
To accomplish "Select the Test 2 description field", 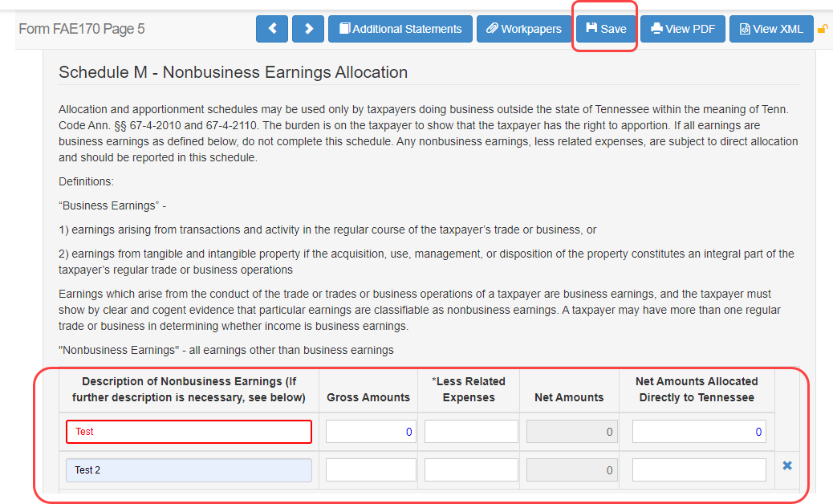I will 189,470.
